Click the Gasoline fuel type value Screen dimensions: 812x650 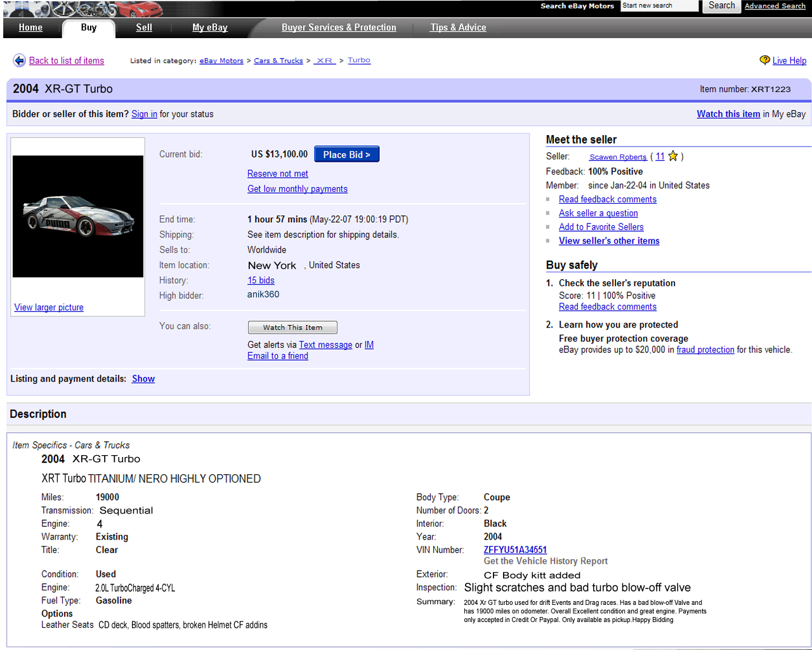click(114, 600)
